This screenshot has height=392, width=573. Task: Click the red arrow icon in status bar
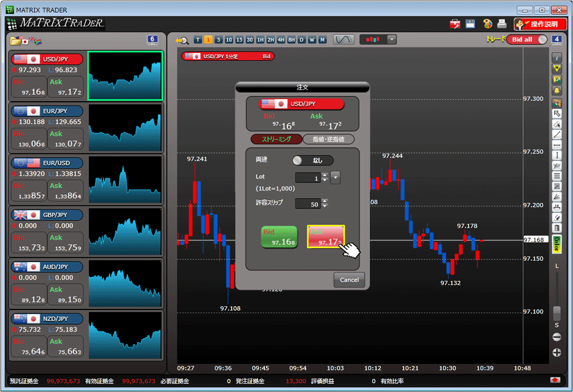(x=555, y=380)
